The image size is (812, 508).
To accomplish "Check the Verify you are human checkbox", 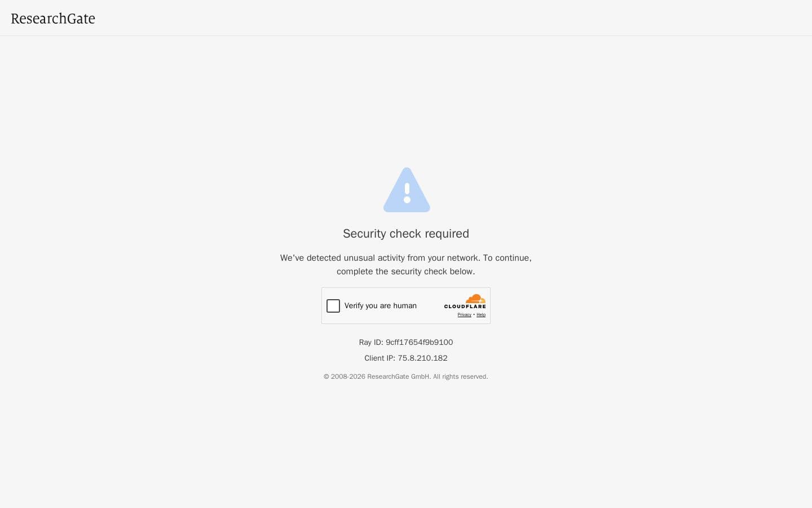I will pyautogui.click(x=333, y=306).
